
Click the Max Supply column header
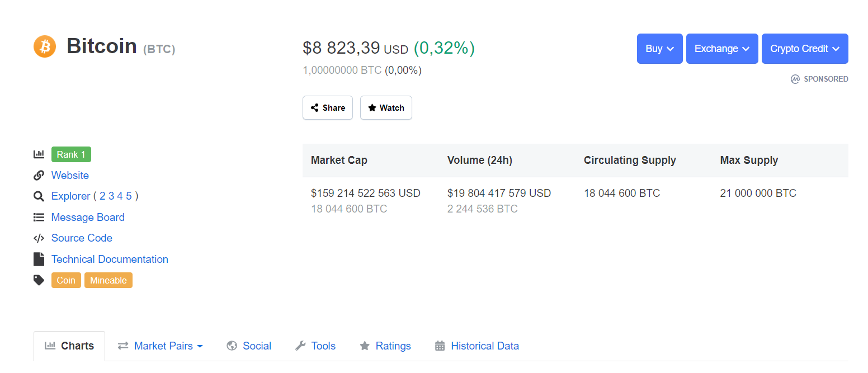tap(749, 160)
